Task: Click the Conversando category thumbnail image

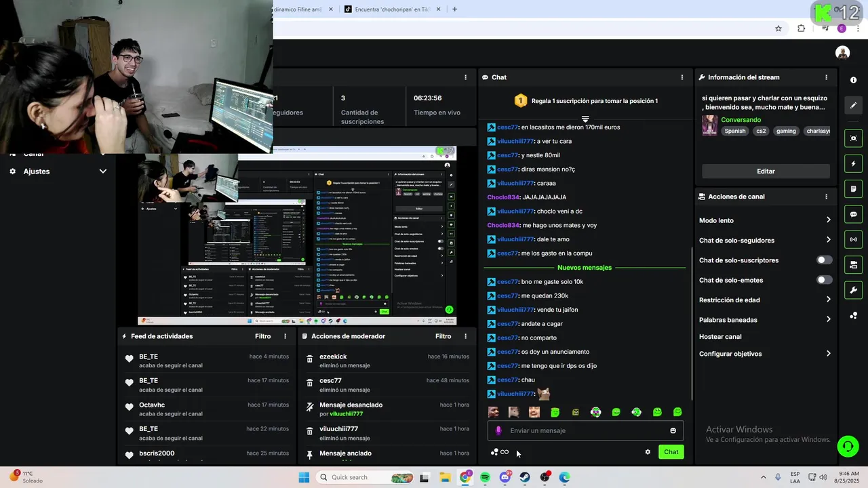Action: pyautogui.click(x=709, y=125)
